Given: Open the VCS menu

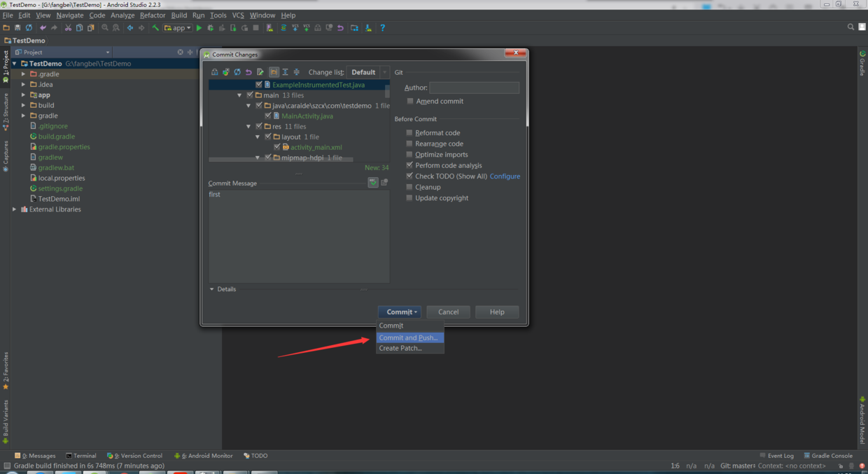Looking at the screenshot, I should pyautogui.click(x=238, y=15).
